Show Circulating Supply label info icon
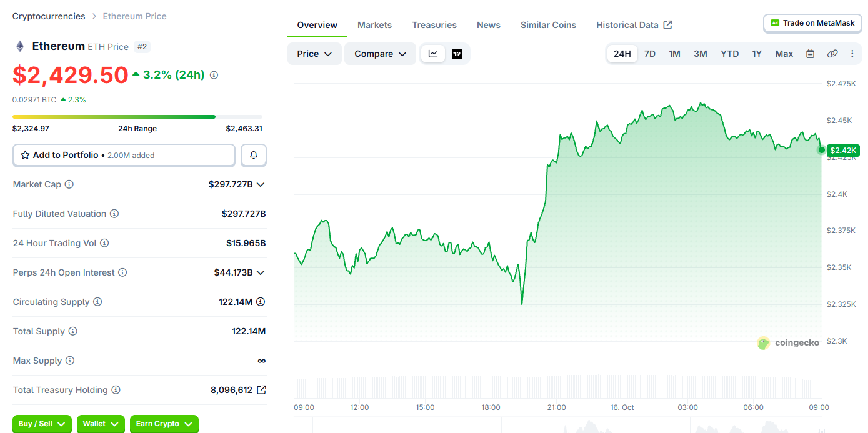Screen dimensions: 868x433 pos(97,302)
